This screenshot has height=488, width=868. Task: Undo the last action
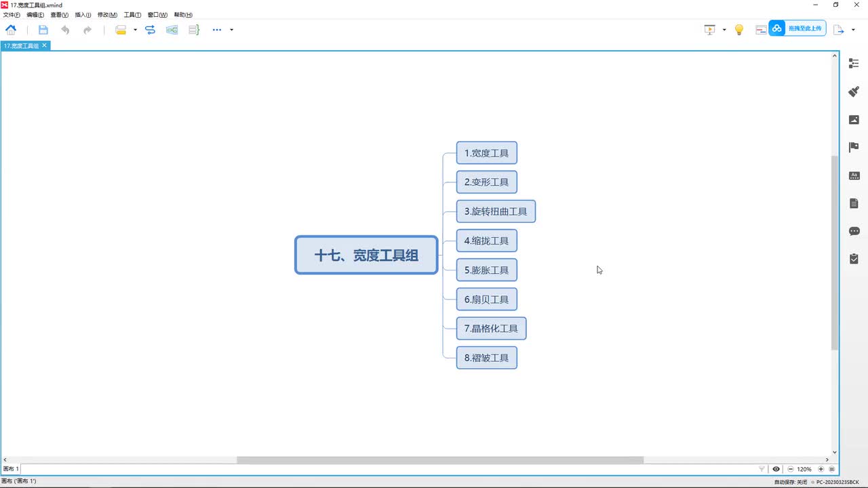[x=65, y=30]
